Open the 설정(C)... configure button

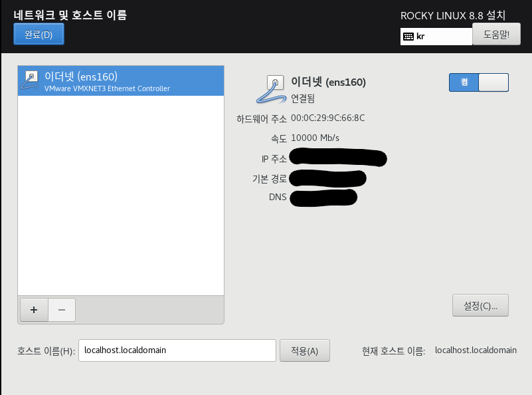click(480, 305)
